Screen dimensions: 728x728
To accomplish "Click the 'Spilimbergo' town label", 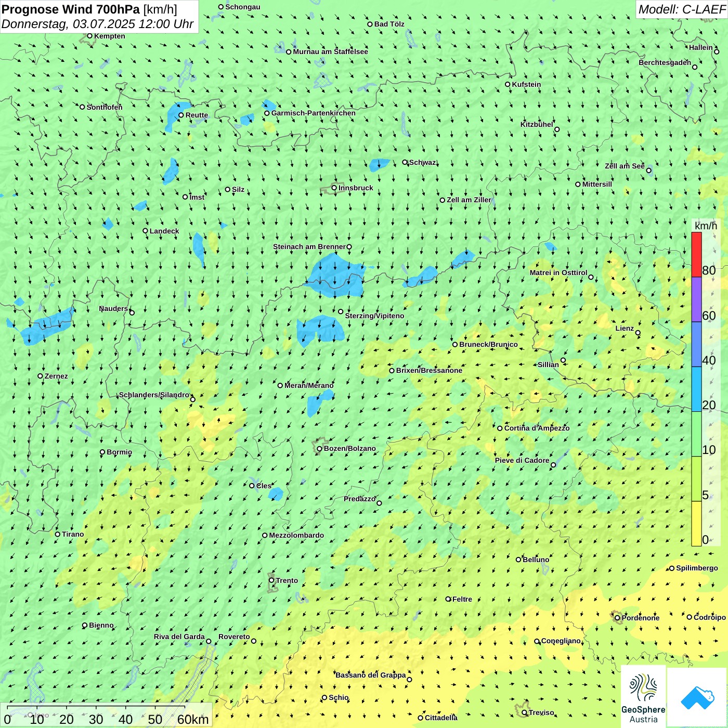I will [697, 568].
